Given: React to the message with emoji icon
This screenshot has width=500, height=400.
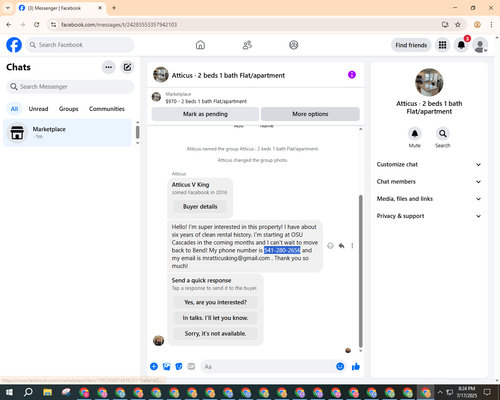Looking at the screenshot, I should (330, 246).
